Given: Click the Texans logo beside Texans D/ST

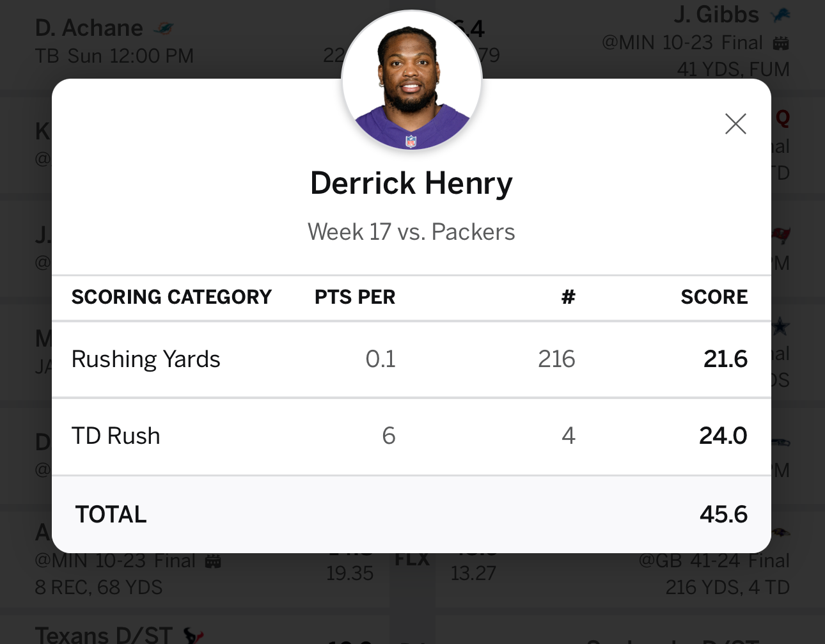Looking at the screenshot, I should click(193, 635).
